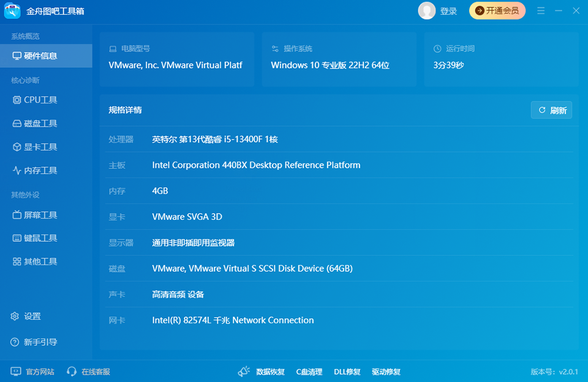Click the Windows 10 专业版 22H2 text
This screenshot has height=382, width=588.
coord(330,66)
